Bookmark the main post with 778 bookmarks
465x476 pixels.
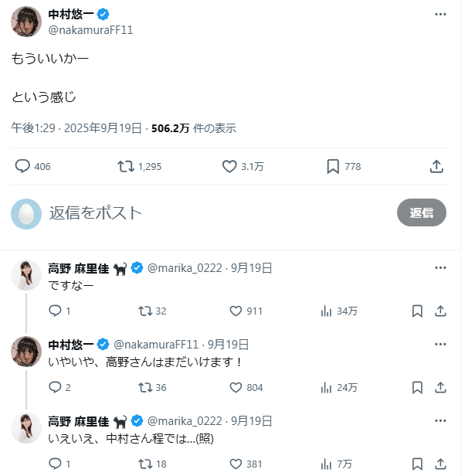[333, 166]
